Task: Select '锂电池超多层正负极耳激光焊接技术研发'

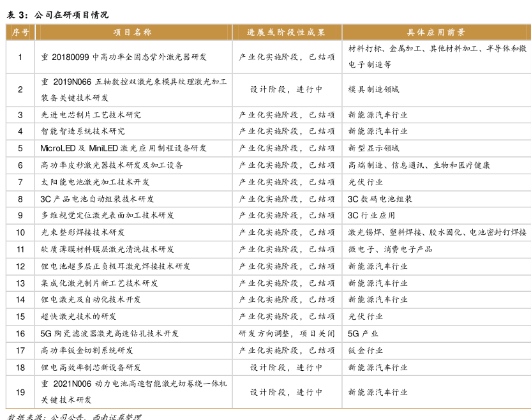Action: [x=116, y=266]
